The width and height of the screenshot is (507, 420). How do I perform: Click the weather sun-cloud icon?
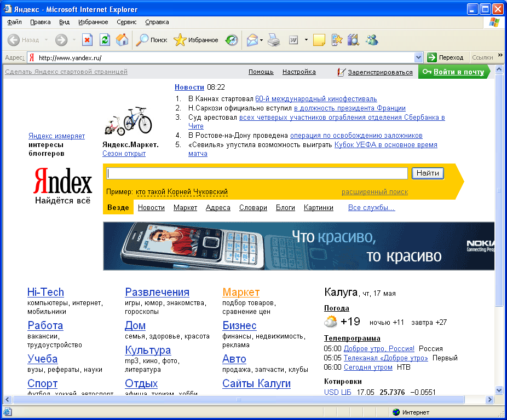[331, 322]
